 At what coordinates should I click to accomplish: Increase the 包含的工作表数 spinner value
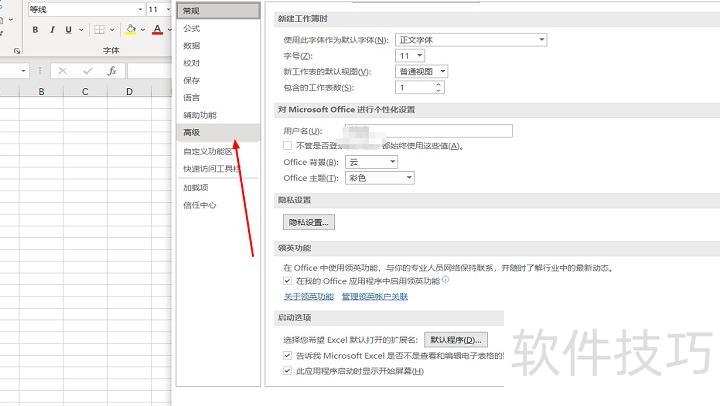click(x=438, y=85)
